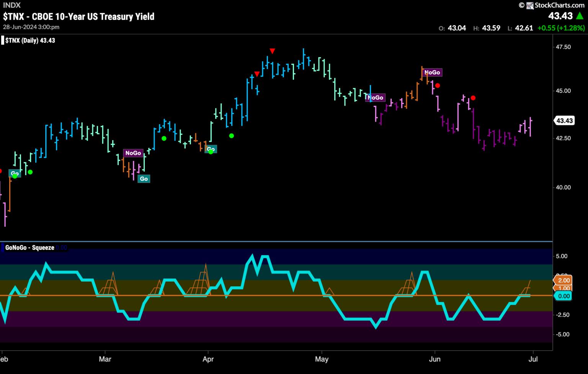
Task: Click the GoNoGo - Squeeze indicator label
Action: pos(29,248)
